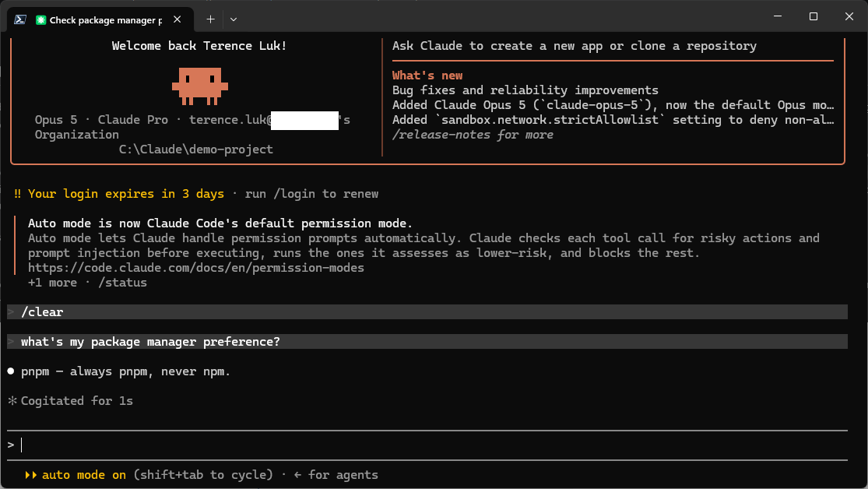This screenshot has width=868, height=489.
Task: Click the green Claude asterisk tab icon
Action: pos(41,20)
